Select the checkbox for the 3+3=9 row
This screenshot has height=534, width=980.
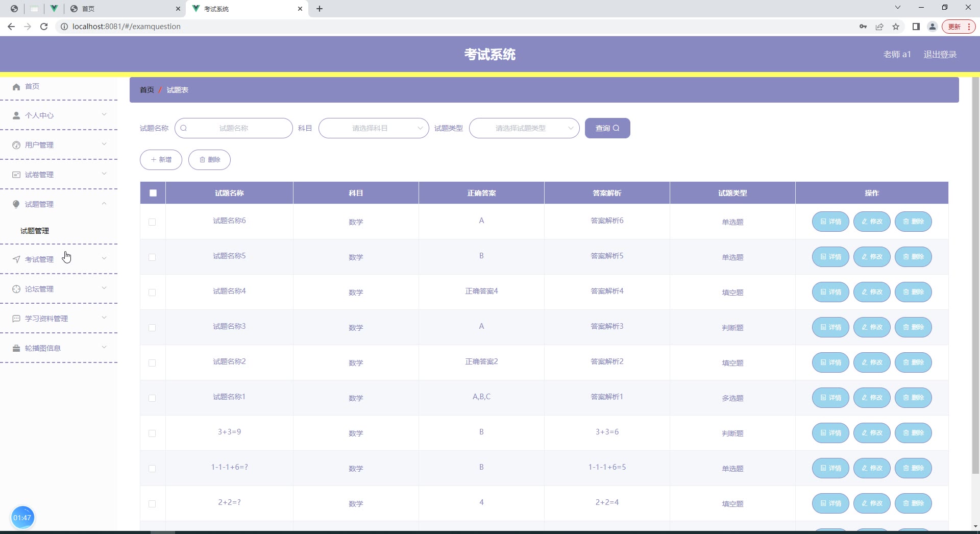tap(152, 433)
